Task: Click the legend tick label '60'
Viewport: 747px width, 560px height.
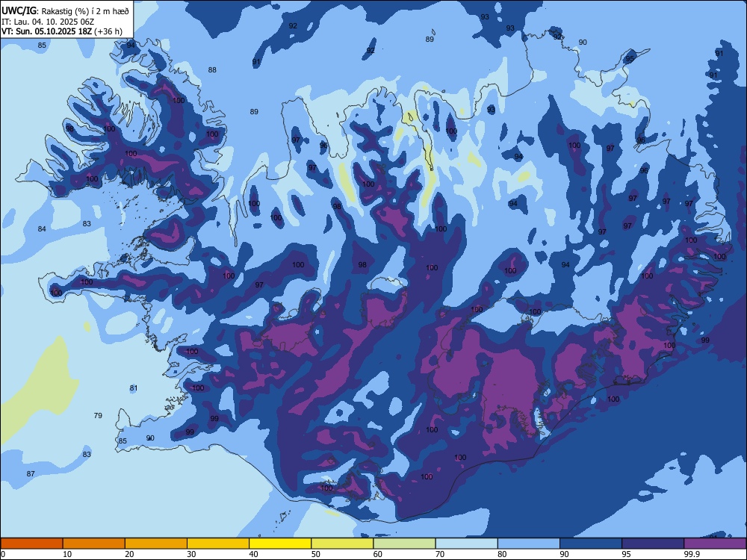Action: (378, 554)
